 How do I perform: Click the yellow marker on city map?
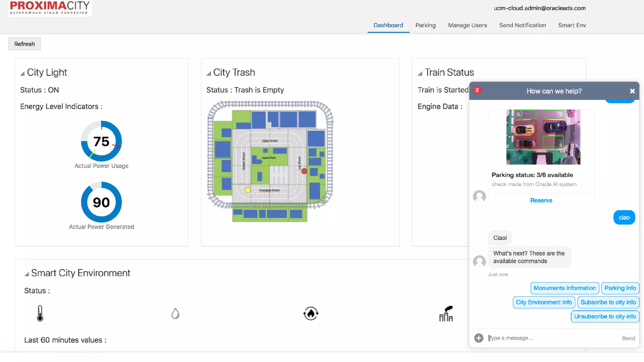click(248, 190)
